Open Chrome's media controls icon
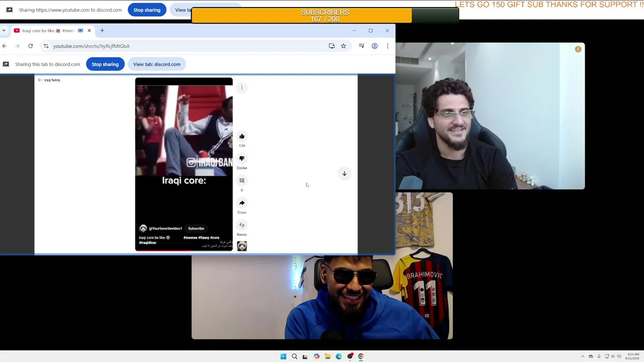The image size is (644, 362). click(361, 46)
